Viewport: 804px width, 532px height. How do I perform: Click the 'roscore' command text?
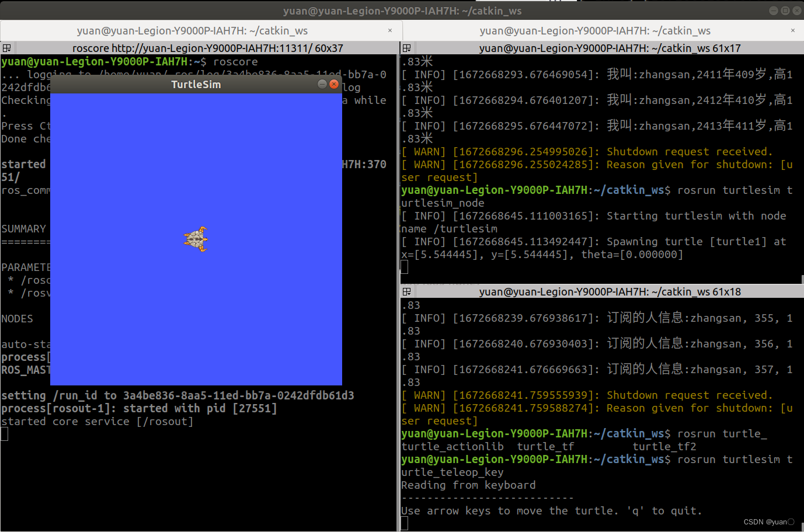[x=235, y=61]
